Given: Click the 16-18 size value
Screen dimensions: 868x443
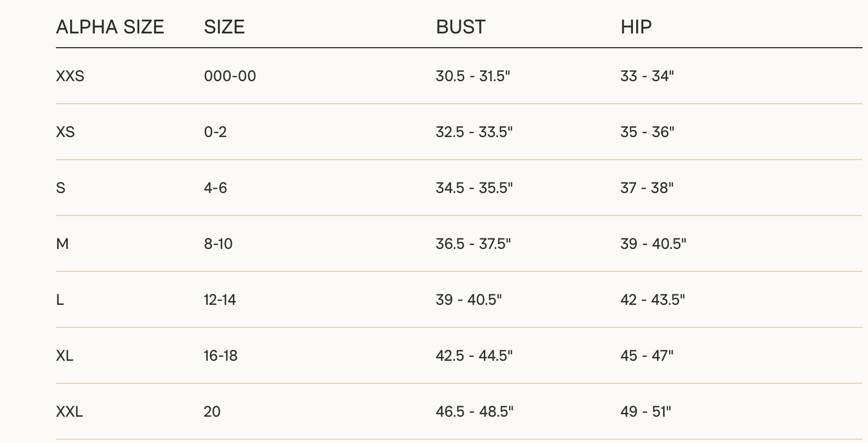Looking at the screenshot, I should 221,355.
